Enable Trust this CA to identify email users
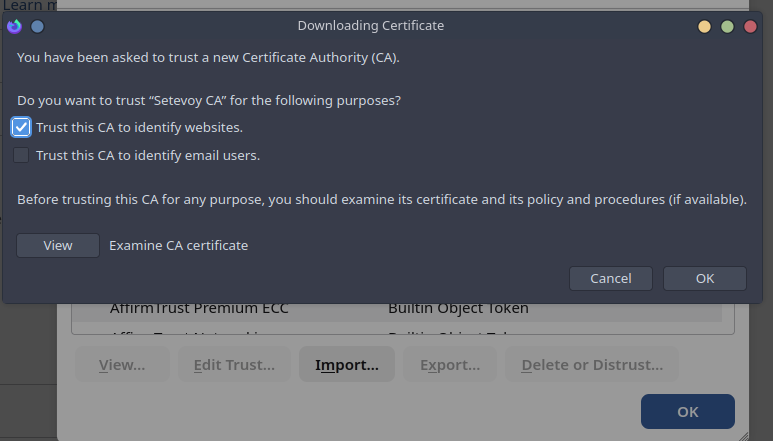 pyautogui.click(x=21, y=155)
